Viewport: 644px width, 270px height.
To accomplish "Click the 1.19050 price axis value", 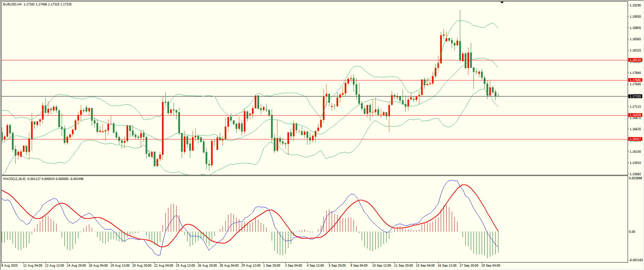I will 635,17.
